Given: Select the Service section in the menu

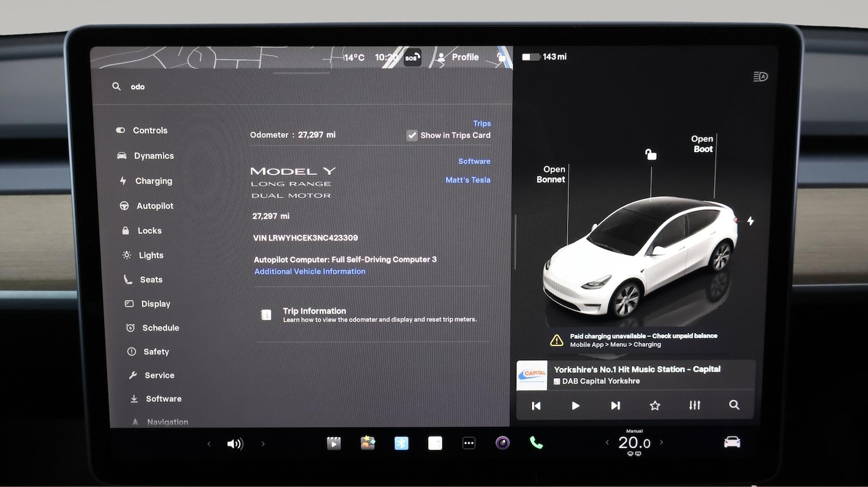Looking at the screenshot, I should click(159, 375).
